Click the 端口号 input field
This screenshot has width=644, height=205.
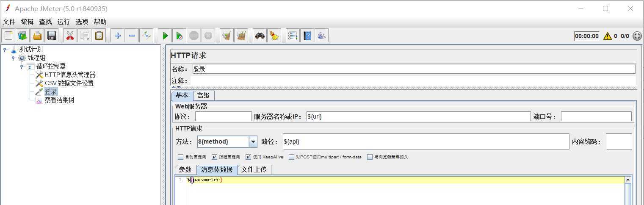pos(596,116)
